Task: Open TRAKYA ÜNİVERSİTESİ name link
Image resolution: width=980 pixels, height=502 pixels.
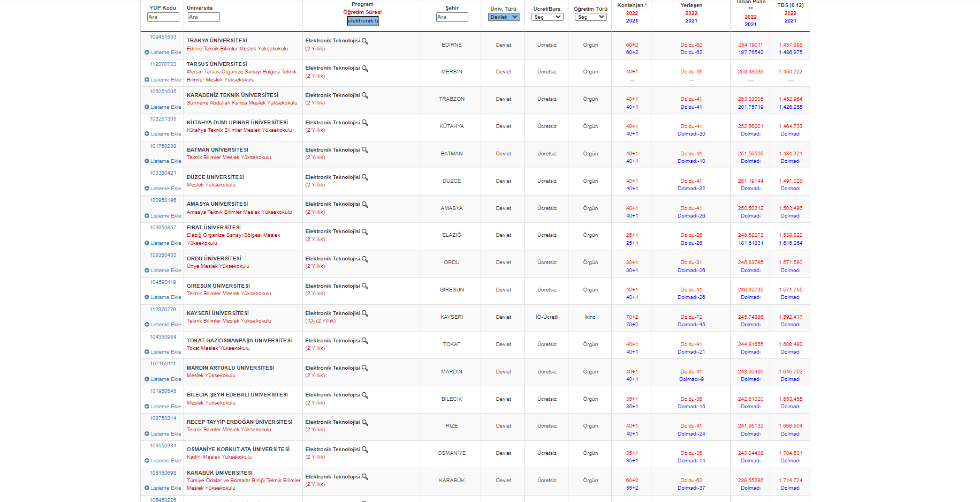Action: [217, 41]
